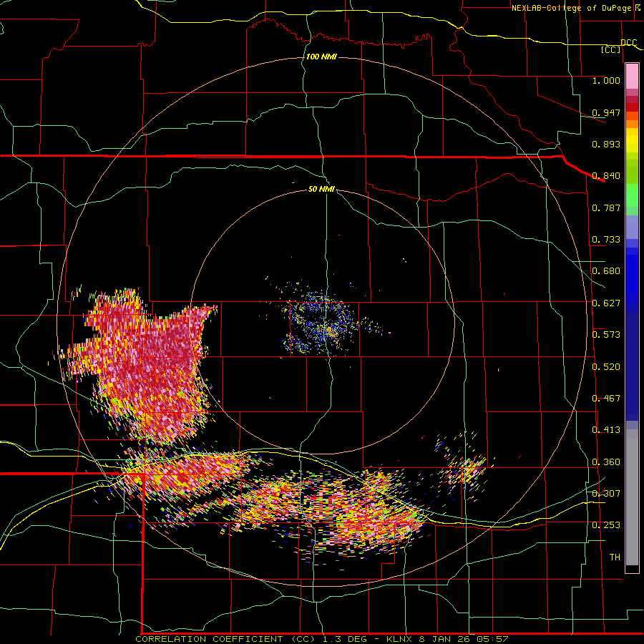Viewport: 644px width, 644px height.
Task: Click the CORRELATION COEFFICIENT (CC) caption text
Action: click(x=225, y=639)
